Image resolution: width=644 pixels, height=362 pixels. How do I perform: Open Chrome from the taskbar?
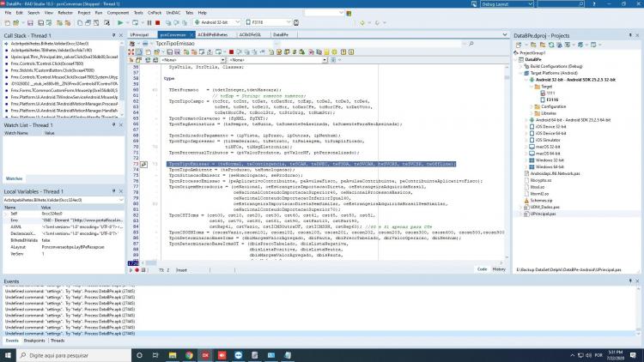(189, 355)
